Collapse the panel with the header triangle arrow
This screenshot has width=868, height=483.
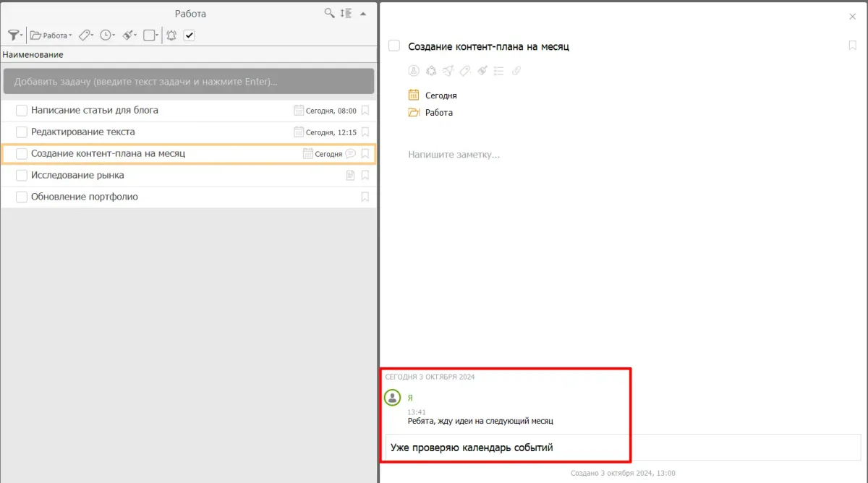pos(363,13)
